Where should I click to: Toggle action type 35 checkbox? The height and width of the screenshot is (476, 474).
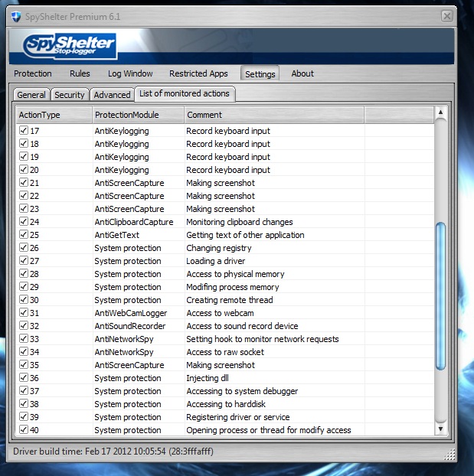pos(24,365)
